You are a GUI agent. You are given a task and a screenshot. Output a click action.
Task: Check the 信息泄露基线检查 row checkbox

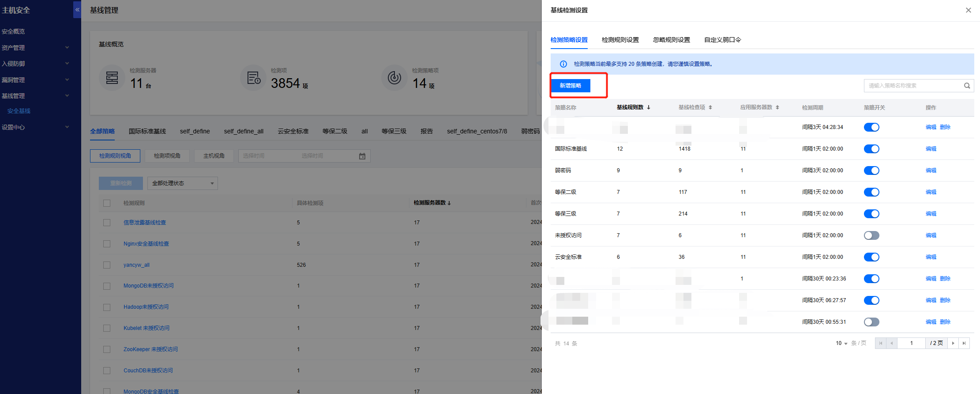tap(107, 223)
